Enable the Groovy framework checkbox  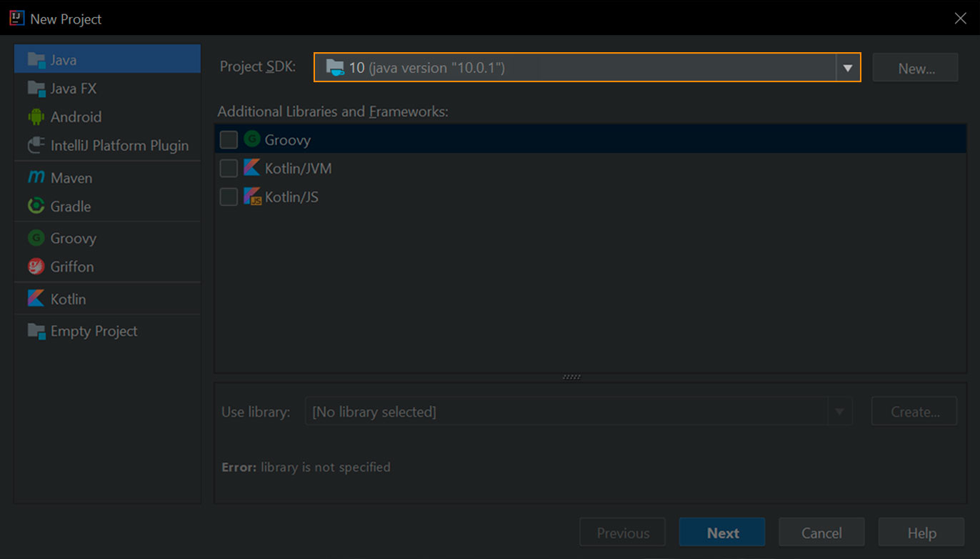[229, 139]
